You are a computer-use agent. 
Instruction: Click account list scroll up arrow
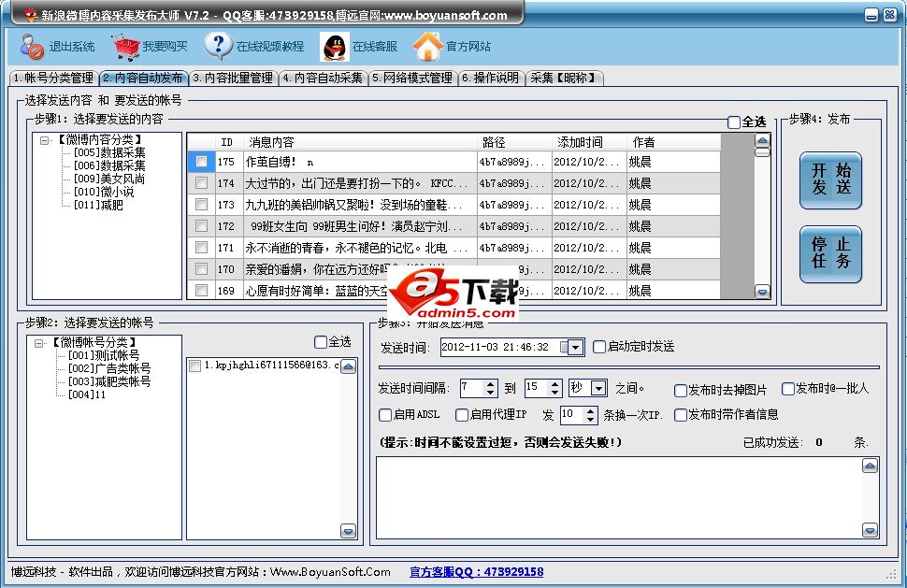pos(348,366)
